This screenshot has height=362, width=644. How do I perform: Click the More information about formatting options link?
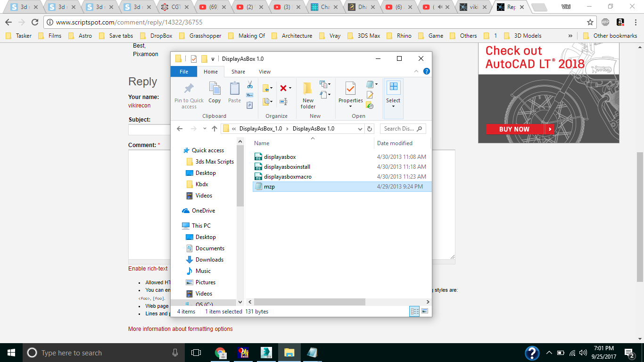pyautogui.click(x=180, y=329)
